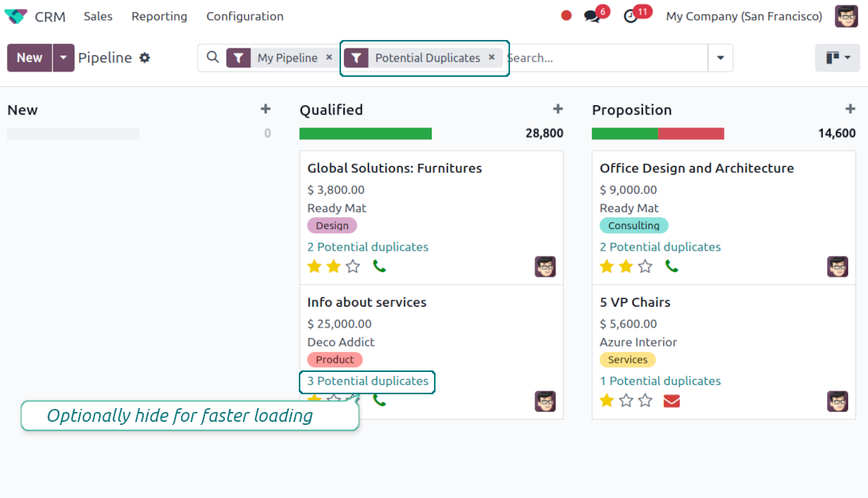Click phone icon on Global Solutions card
The width and height of the screenshot is (868, 498).
coord(379,266)
